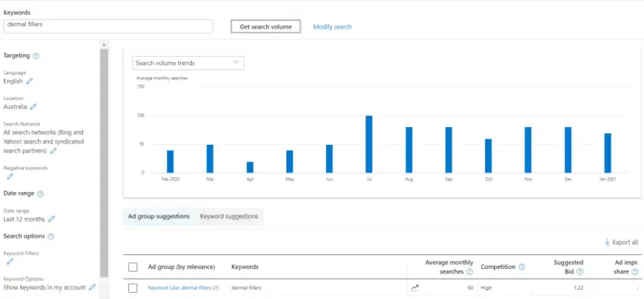Click the Competition column header
The image size is (644, 299).
(x=498, y=267)
